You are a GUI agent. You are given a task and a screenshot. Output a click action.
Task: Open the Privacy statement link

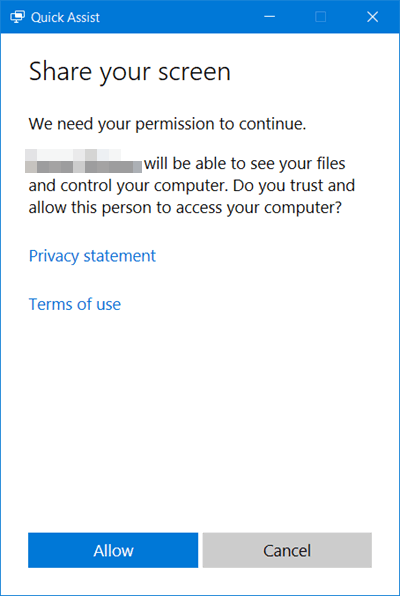(x=92, y=256)
